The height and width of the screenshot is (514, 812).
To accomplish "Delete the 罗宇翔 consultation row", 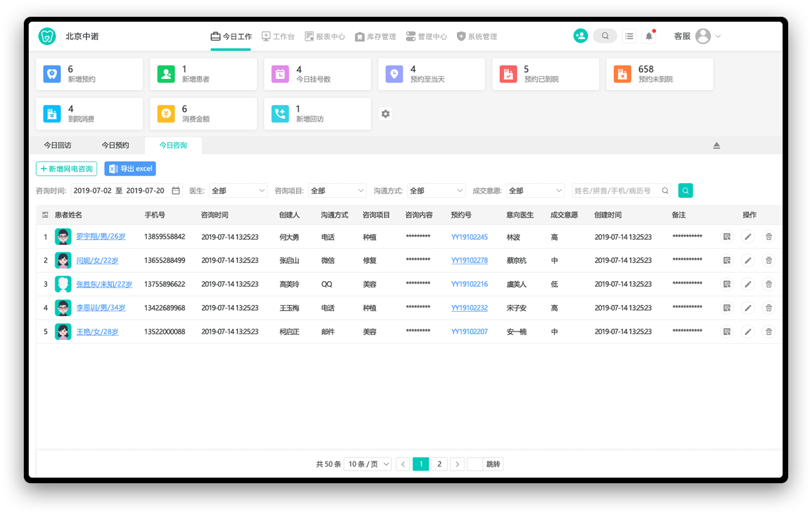I will point(769,237).
